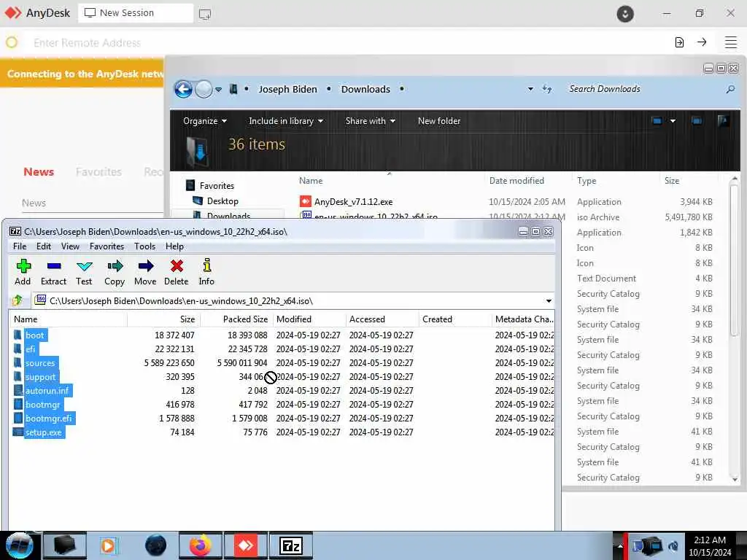
Task: Sort 7-Zip list by Accessed column
Action: [x=382, y=319]
